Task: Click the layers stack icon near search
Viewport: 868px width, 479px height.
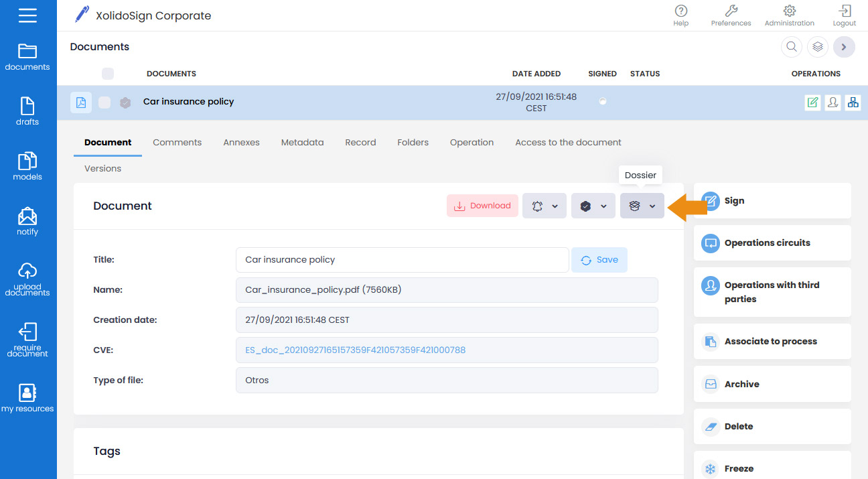Action: click(818, 47)
